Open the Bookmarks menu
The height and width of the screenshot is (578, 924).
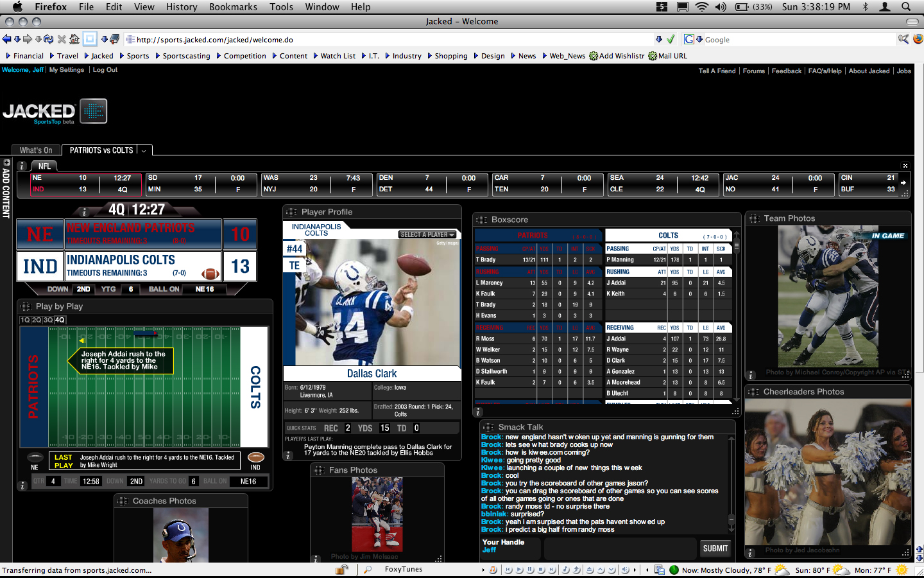[x=233, y=6]
